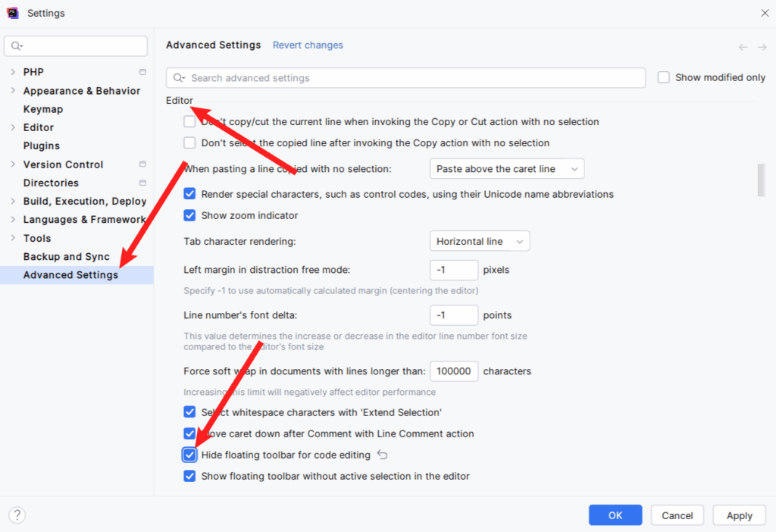This screenshot has height=532, width=776.
Task: Expand Build, Execution, Deployment node
Action: click(13, 201)
